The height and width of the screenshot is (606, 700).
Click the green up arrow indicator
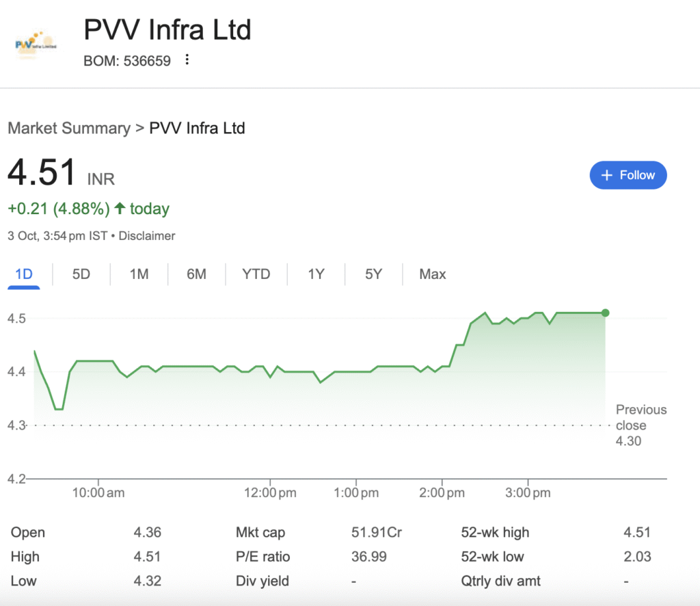pyautogui.click(x=120, y=209)
